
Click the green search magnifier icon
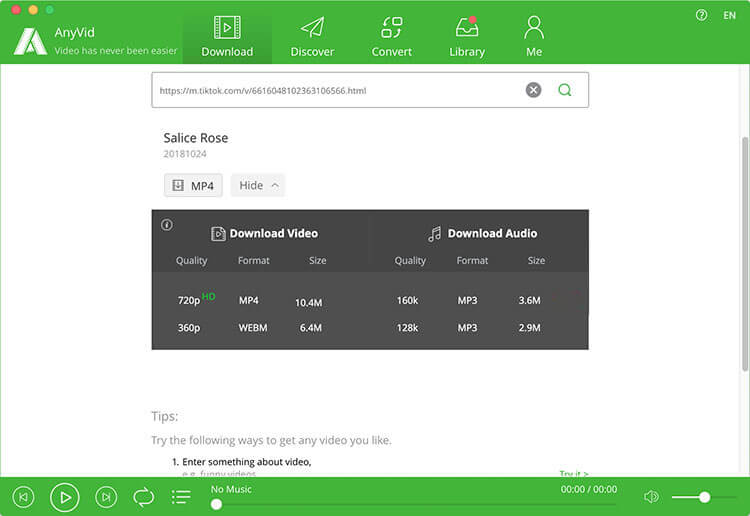pos(564,90)
